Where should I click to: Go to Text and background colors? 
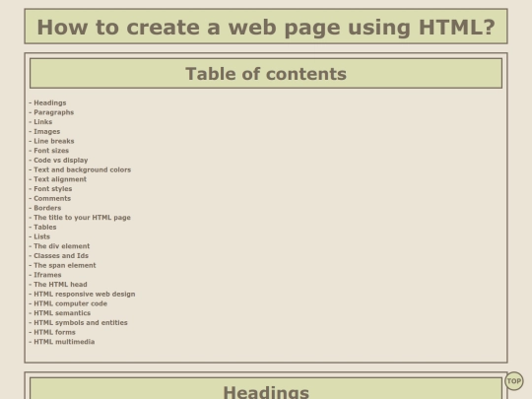pos(82,169)
